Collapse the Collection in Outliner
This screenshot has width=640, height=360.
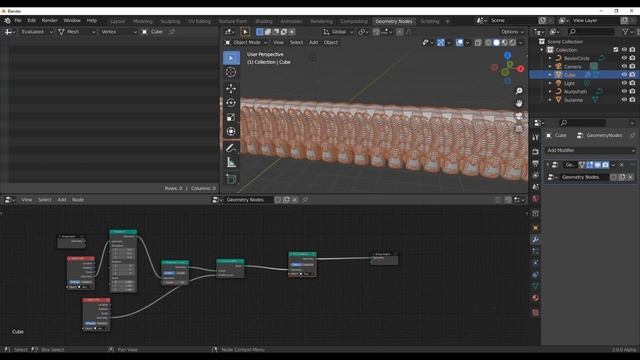pyautogui.click(x=542, y=50)
